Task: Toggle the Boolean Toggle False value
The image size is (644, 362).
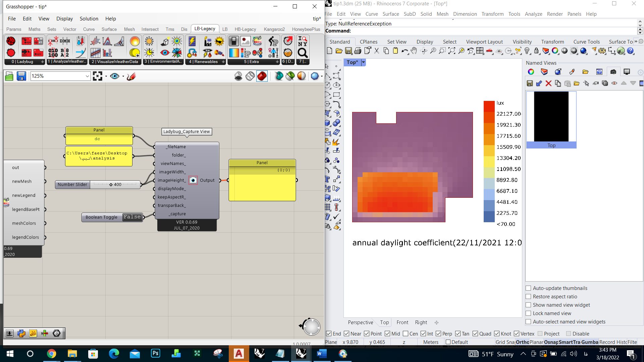Action: [x=132, y=217]
